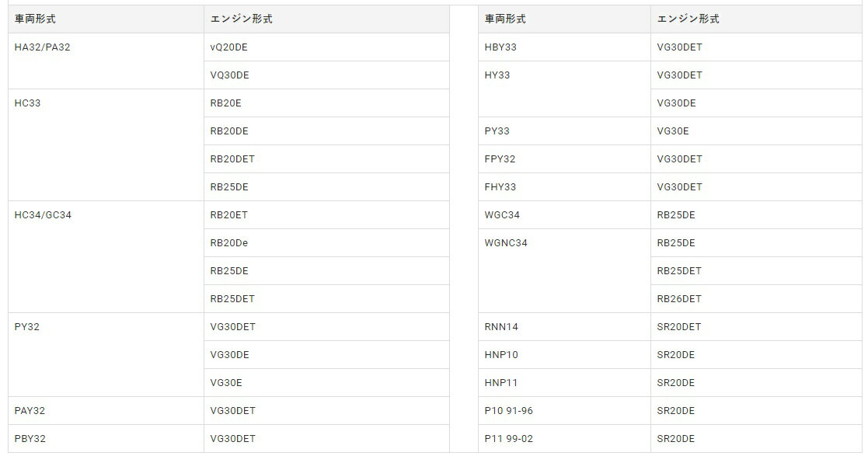Select the vQ20DE engine cell
Screen dimensions: 868x456
(229, 47)
